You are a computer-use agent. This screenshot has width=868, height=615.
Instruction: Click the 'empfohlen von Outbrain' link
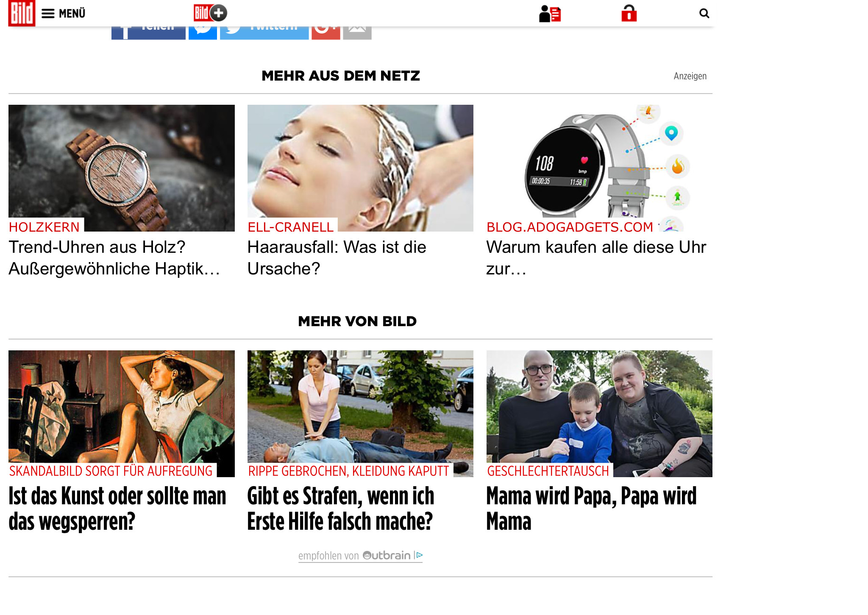click(354, 556)
